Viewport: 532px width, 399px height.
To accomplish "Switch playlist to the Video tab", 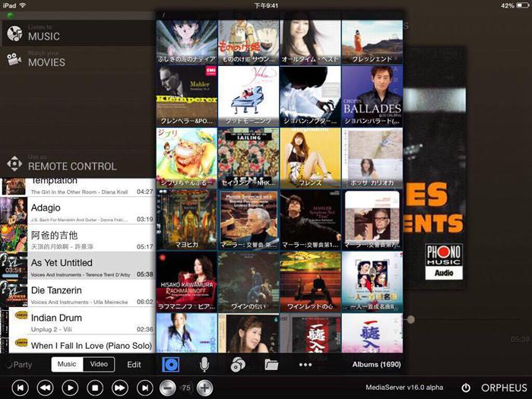I will tap(99, 364).
